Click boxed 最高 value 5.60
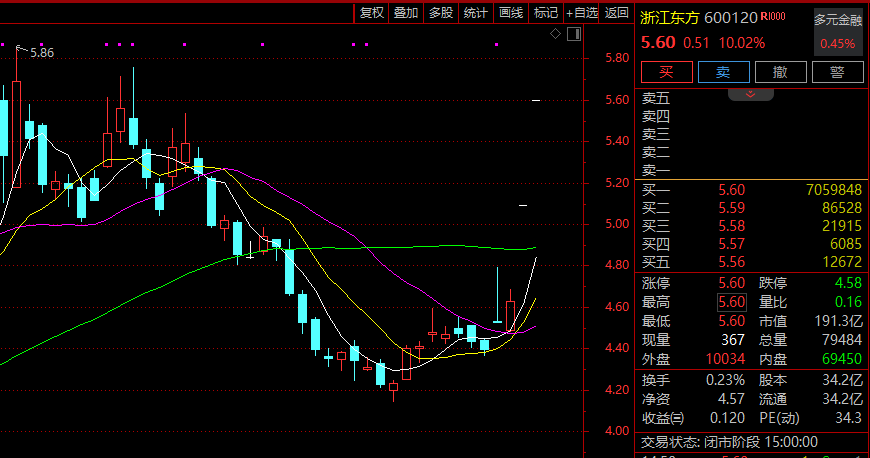 click(x=732, y=302)
